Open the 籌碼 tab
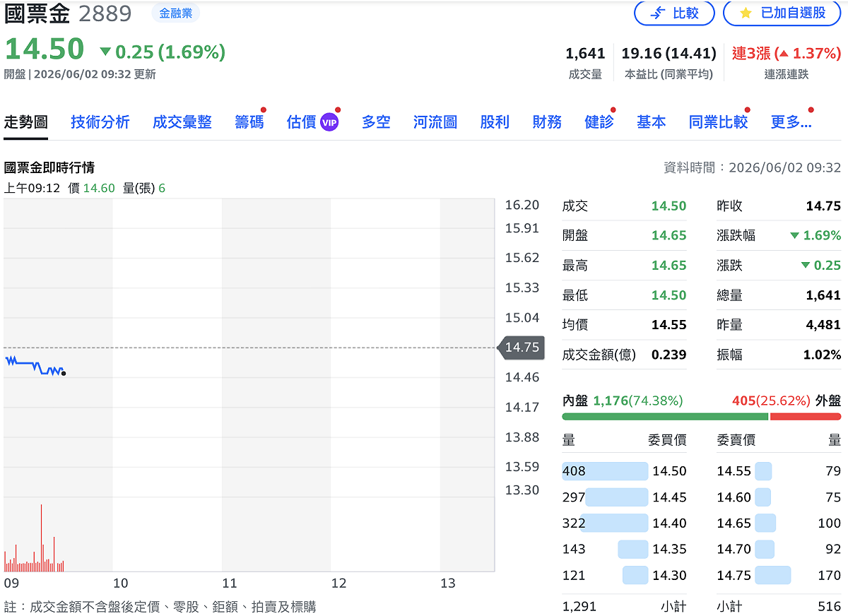 (x=249, y=122)
